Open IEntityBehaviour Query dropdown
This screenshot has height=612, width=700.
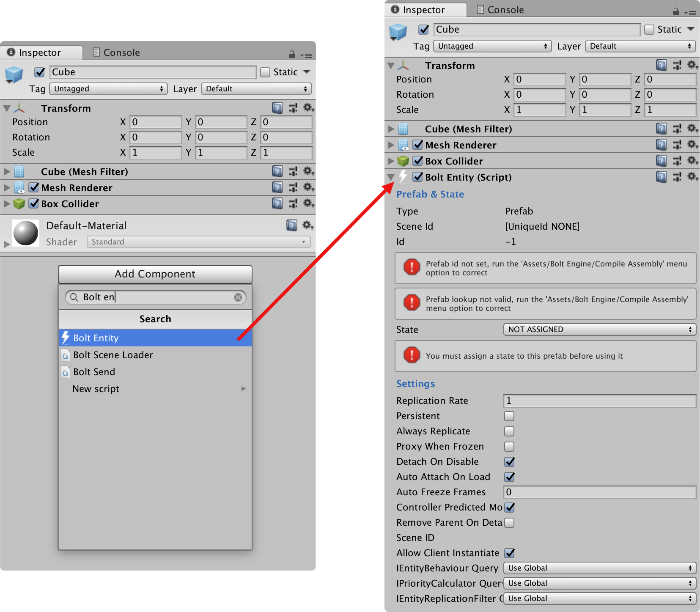tap(600, 568)
